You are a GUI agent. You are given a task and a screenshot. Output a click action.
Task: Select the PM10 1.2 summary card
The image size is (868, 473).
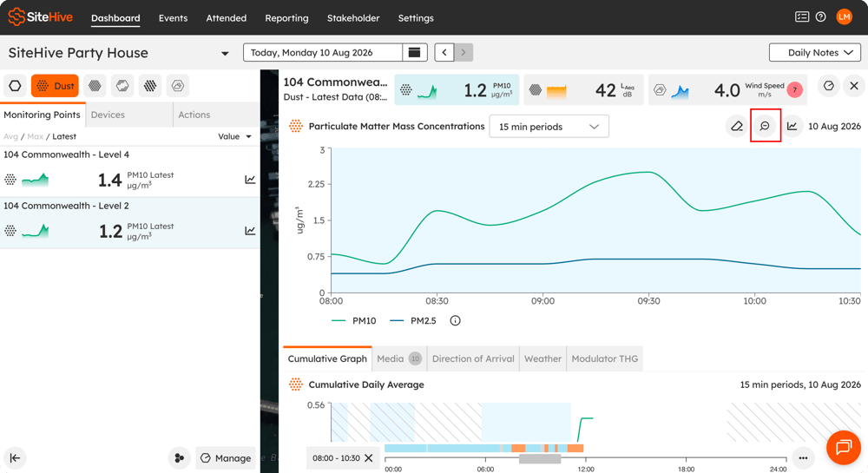click(457, 89)
